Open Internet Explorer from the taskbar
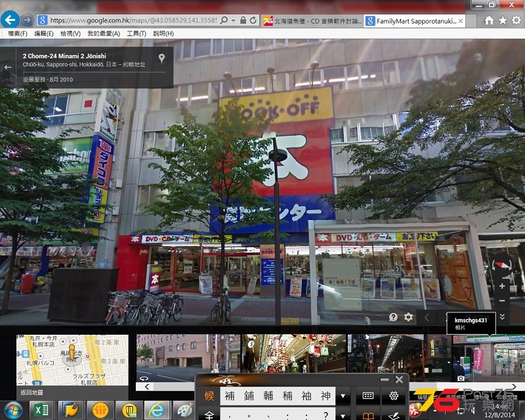 pyautogui.click(x=156, y=409)
